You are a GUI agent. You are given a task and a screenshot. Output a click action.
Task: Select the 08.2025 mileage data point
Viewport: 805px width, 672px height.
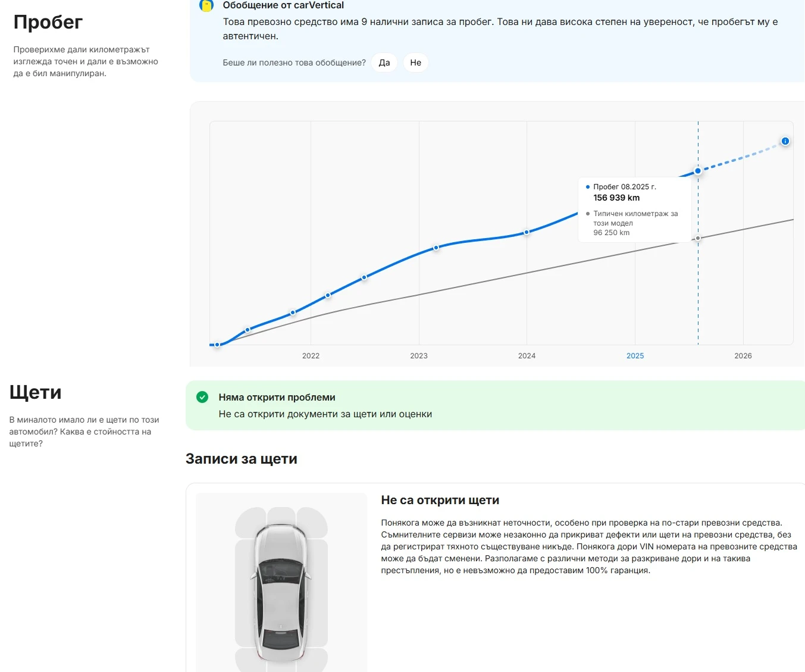pyautogui.click(x=698, y=171)
